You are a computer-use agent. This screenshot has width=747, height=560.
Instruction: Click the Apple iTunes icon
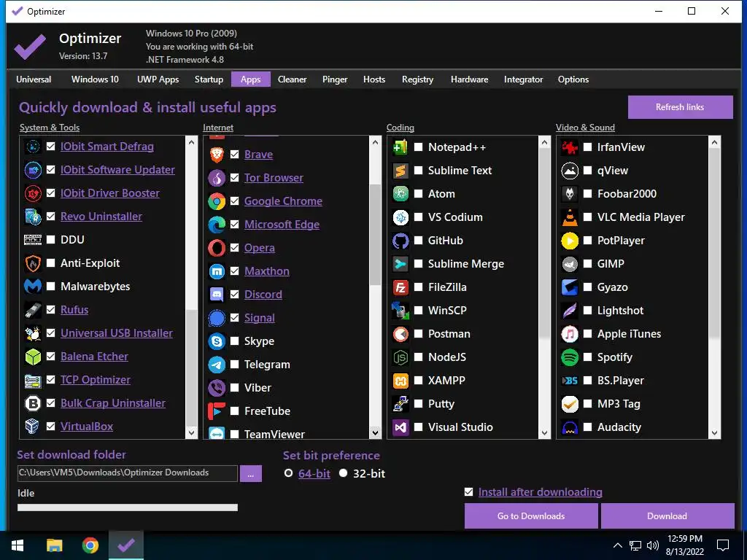(570, 334)
